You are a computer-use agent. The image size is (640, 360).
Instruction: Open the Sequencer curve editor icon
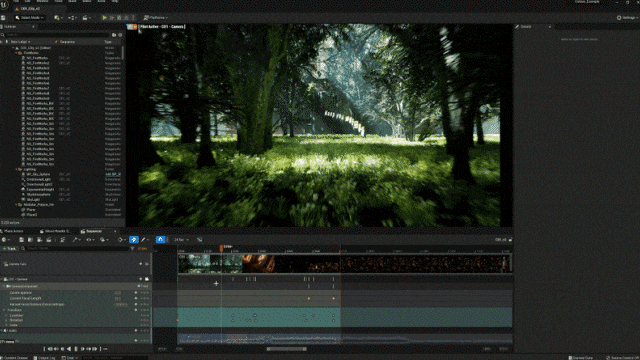[x=200, y=240]
